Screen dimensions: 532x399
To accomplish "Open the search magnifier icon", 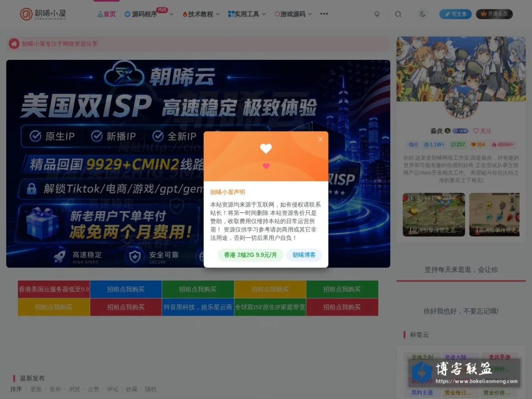I will [398, 14].
